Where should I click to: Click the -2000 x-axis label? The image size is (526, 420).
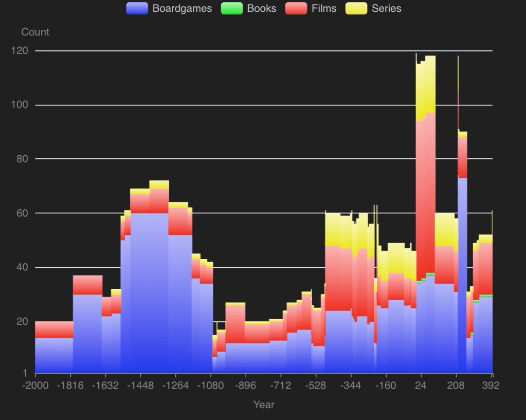[35, 385]
